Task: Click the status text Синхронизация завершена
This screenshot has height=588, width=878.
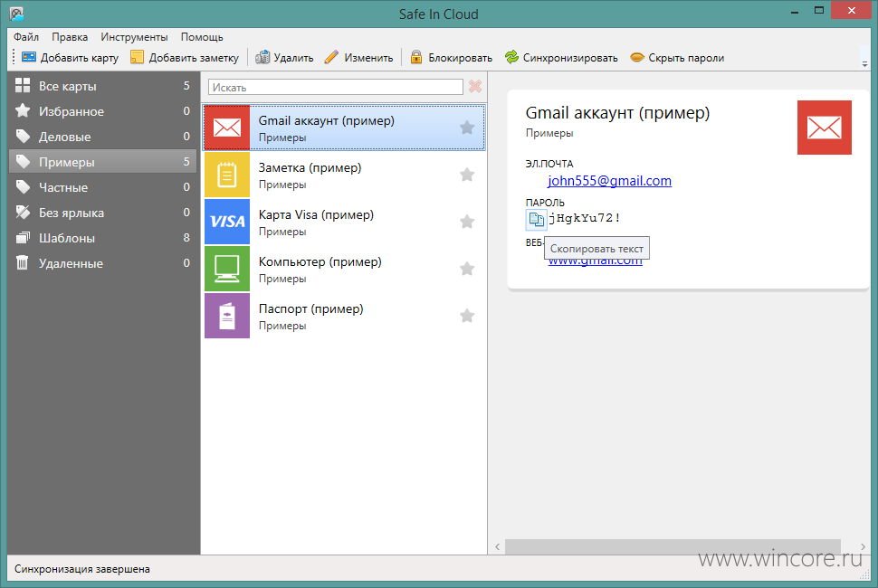Action: [x=81, y=569]
